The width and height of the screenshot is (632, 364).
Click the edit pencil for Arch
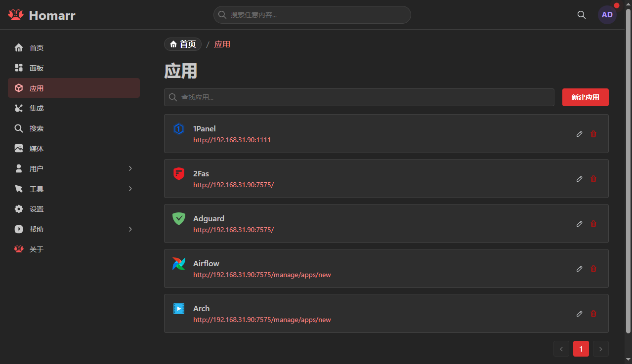(x=580, y=314)
